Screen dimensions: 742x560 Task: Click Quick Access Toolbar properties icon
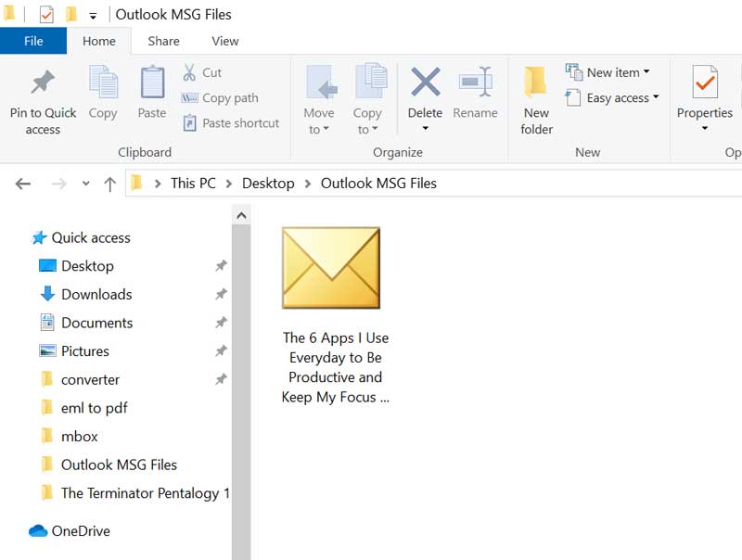point(45,15)
